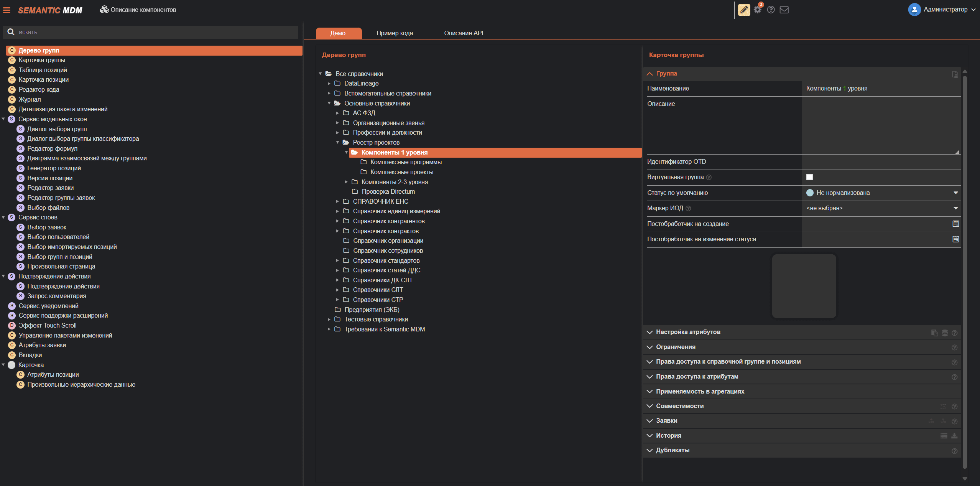Click the document icon in Группа header
Screen dimensions: 980x486
(955, 74)
